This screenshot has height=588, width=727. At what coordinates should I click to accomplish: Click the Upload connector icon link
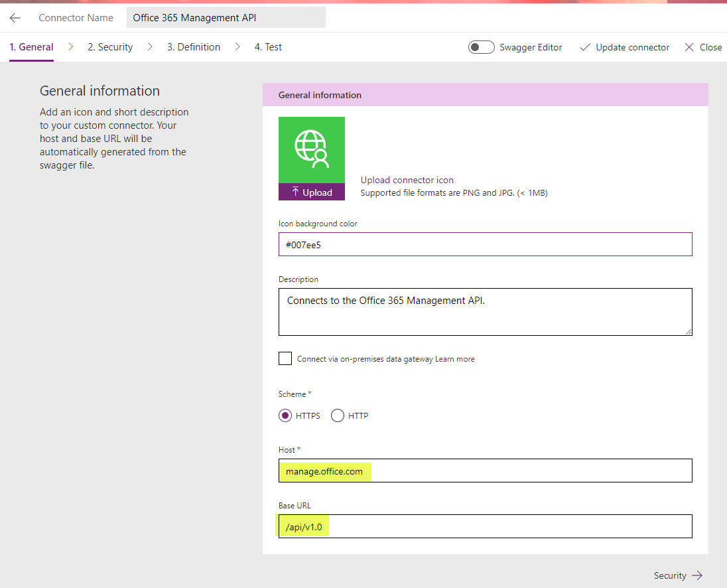coord(407,180)
